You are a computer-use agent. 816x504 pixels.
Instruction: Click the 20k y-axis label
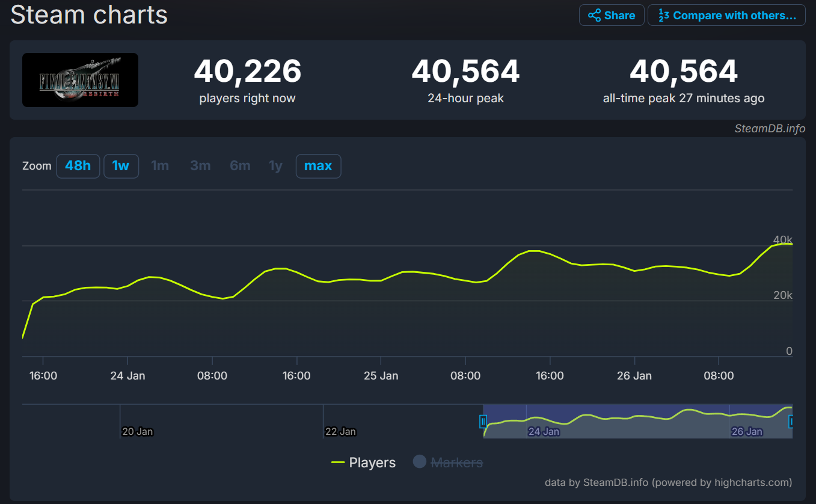pyautogui.click(x=782, y=295)
